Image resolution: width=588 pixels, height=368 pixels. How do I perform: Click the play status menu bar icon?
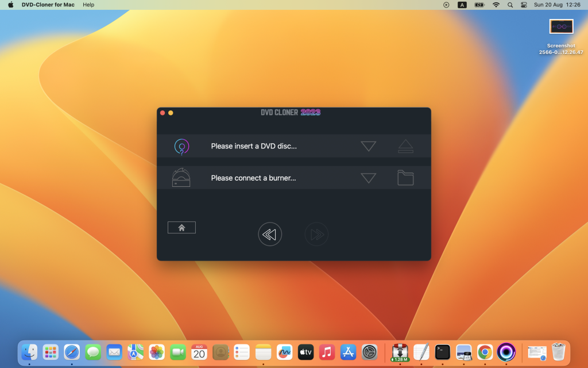(x=446, y=5)
